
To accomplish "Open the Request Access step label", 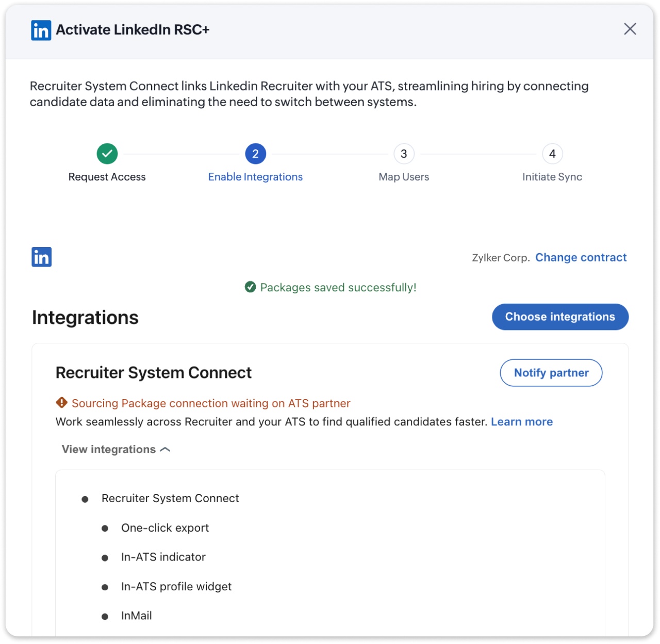I will click(107, 177).
